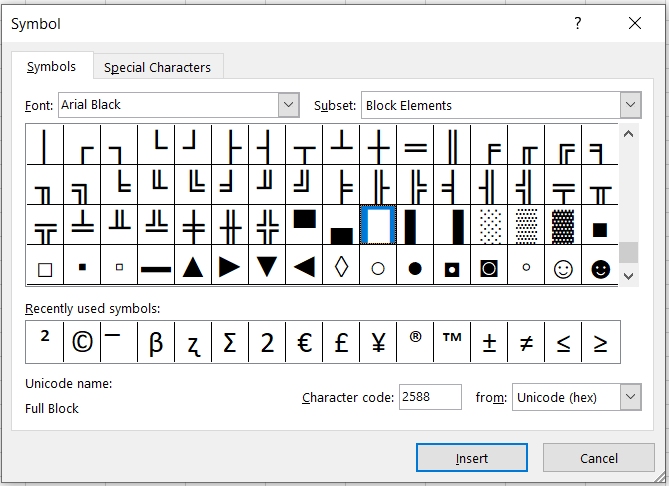The height and width of the screenshot is (486, 669).
Task: Choose the beta symbol in recent symbols
Action: (156, 342)
